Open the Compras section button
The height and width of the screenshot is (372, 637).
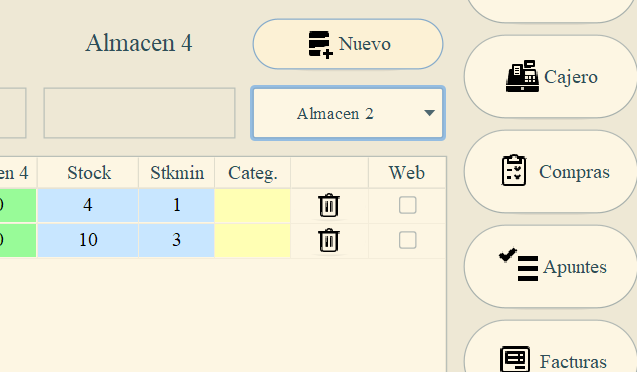point(550,171)
